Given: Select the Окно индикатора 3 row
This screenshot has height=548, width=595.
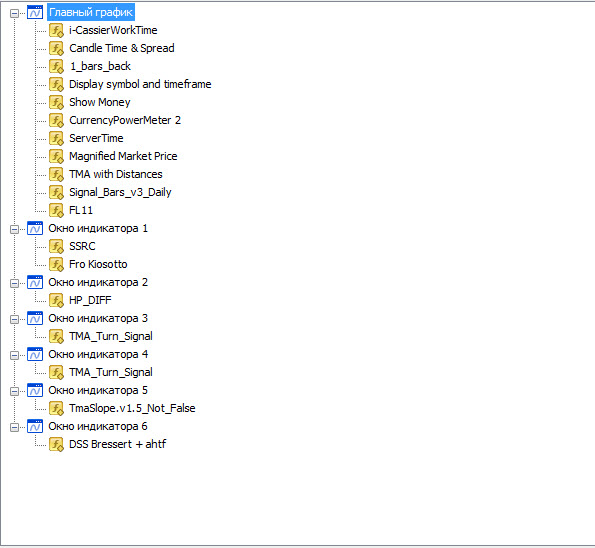Looking at the screenshot, I should tap(98, 318).
